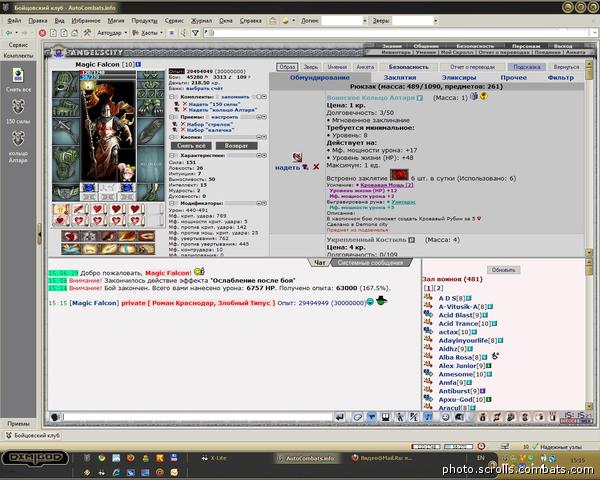
Task: Click the yellow round icon beside ring mass
Action: [484, 96]
